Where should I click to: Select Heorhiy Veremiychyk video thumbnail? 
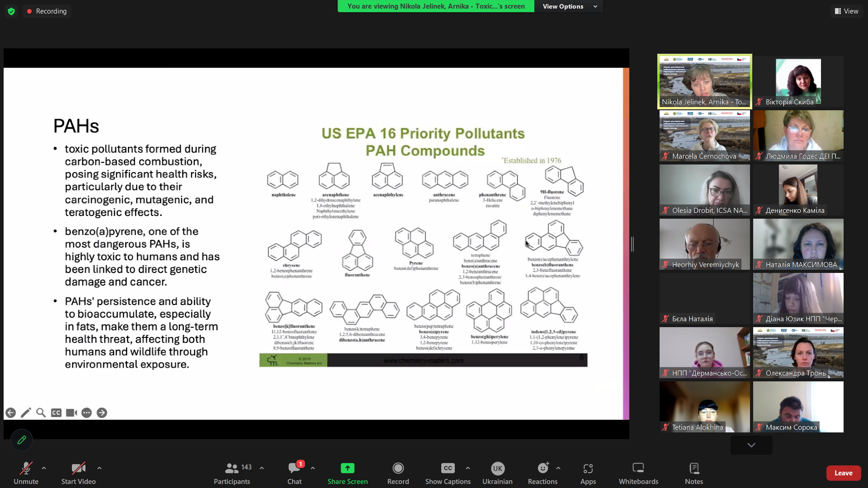click(x=704, y=244)
